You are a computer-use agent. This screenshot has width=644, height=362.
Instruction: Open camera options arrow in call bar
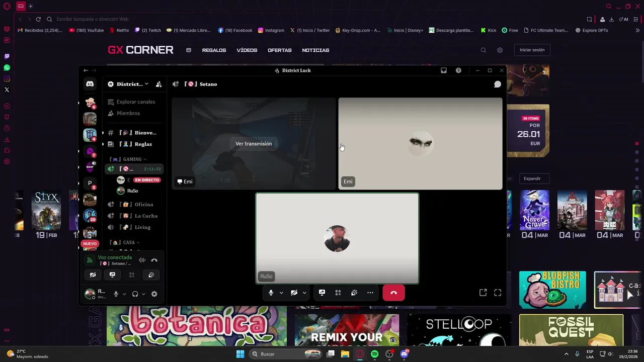(304, 293)
